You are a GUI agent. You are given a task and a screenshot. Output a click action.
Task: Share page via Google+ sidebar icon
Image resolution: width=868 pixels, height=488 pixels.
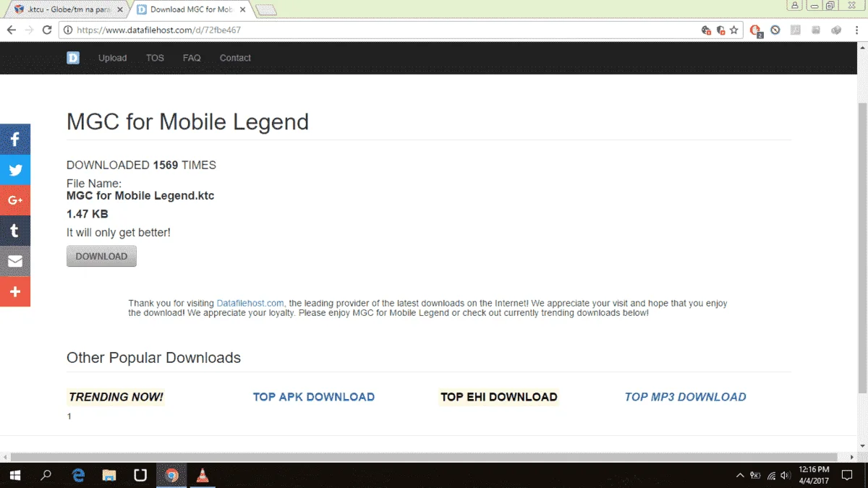click(15, 200)
